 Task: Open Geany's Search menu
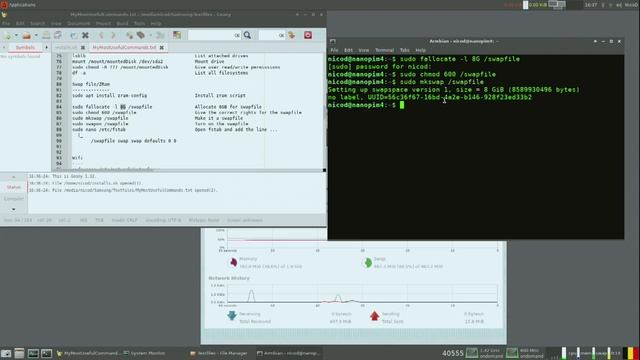pyautogui.click(x=38, y=24)
